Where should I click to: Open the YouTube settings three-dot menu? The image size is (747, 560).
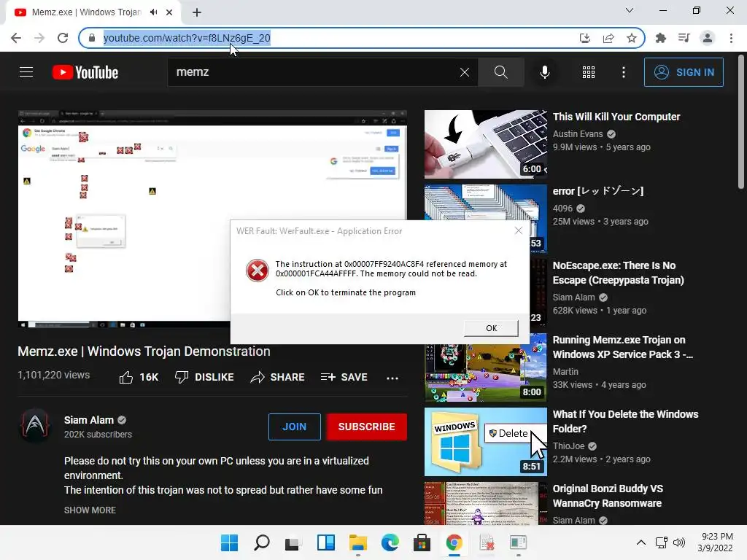click(623, 72)
